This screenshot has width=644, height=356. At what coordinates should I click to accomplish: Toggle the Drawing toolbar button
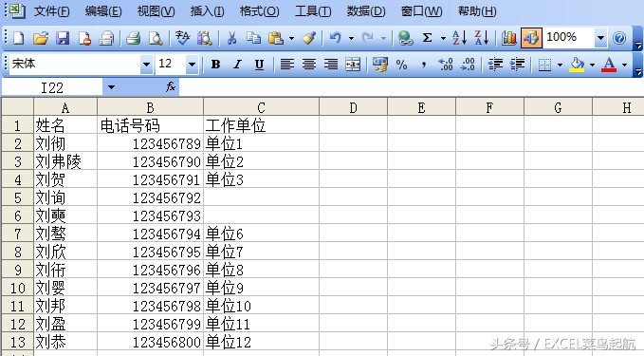531,39
